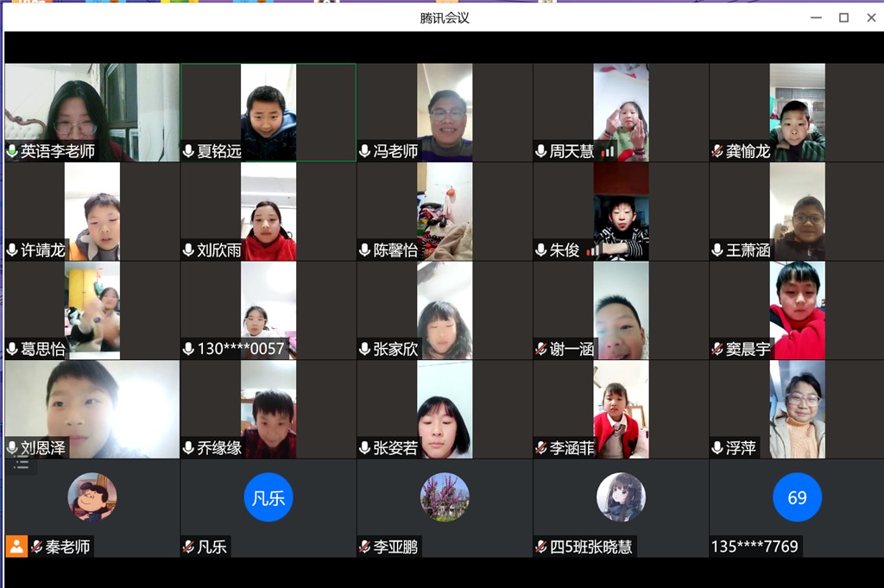Open 陈馨怡's video feed
Screen dimensions: 884x588
445,212
